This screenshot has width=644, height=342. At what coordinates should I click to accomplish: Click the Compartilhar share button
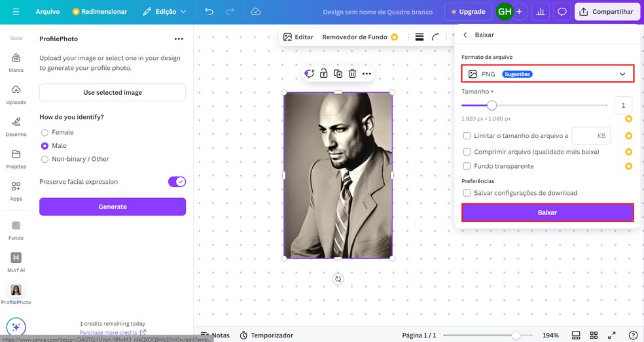607,12
